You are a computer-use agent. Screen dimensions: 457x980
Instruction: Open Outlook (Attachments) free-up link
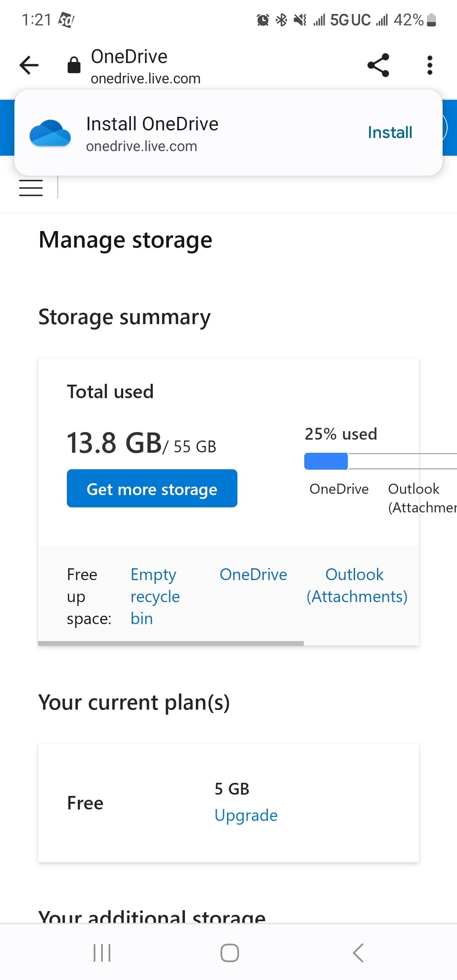tap(356, 586)
